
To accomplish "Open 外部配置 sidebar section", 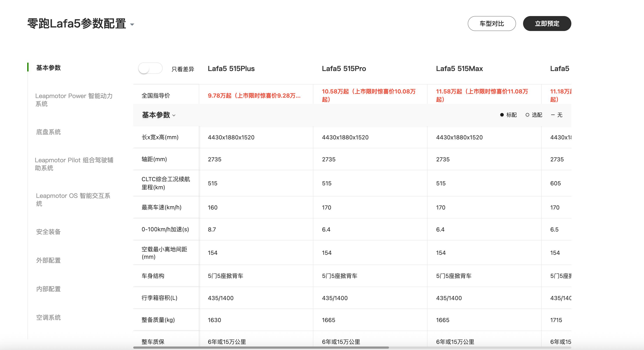I will pyautogui.click(x=49, y=260).
